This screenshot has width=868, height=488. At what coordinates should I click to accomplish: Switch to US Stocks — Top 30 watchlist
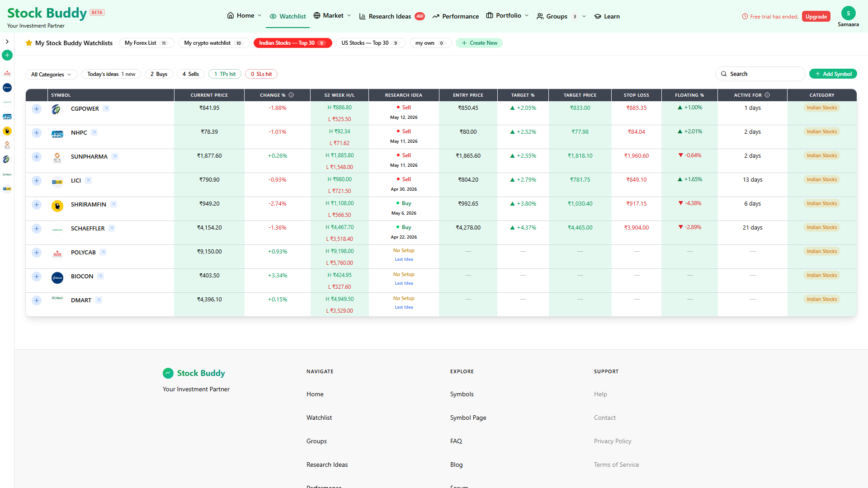pos(370,43)
